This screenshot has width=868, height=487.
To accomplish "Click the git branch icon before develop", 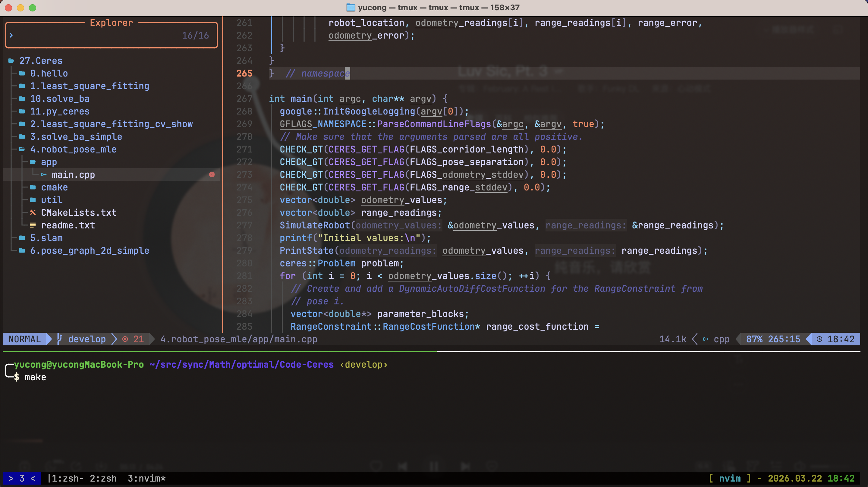I will 60,339.
